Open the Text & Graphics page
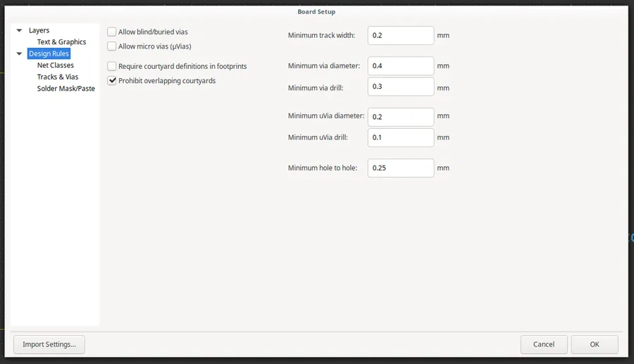This screenshot has width=634, height=364. click(x=61, y=42)
